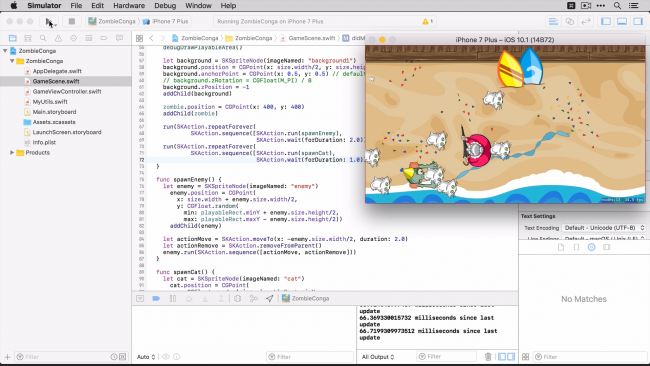Toggle the library grid view icon

point(526,356)
